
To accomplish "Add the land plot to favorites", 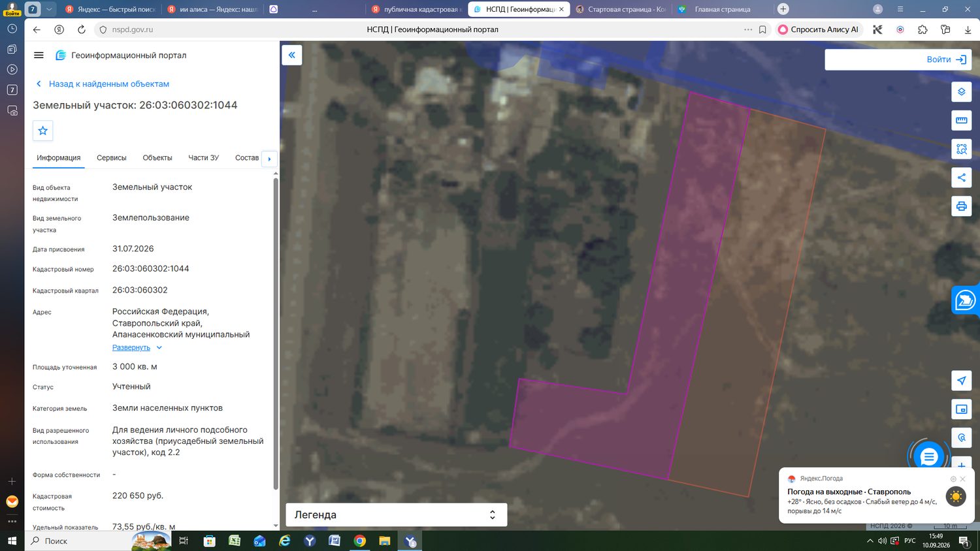I will pyautogui.click(x=43, y=131).
